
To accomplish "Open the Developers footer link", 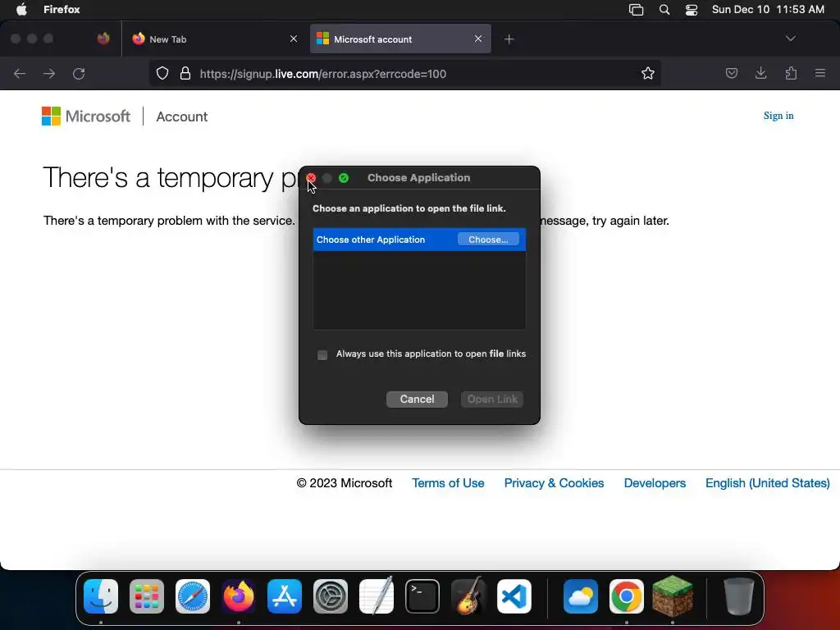I will click(x=655, y=483).
